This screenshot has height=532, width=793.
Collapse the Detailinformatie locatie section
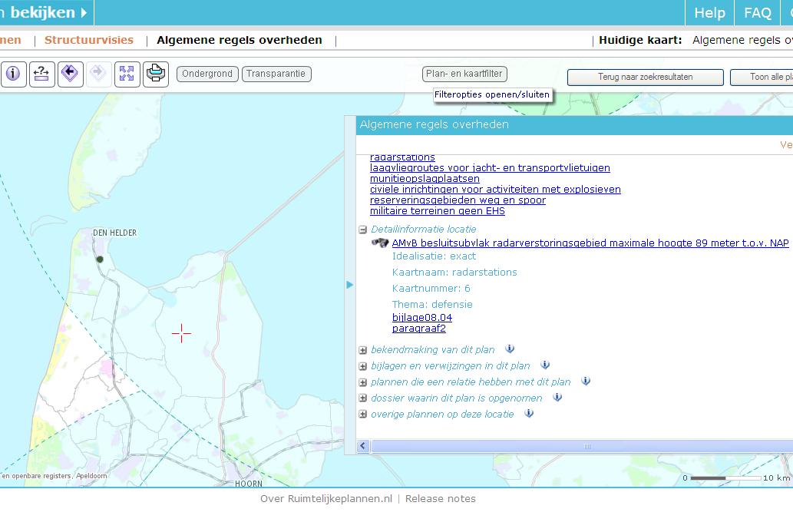tap(362, 229)
